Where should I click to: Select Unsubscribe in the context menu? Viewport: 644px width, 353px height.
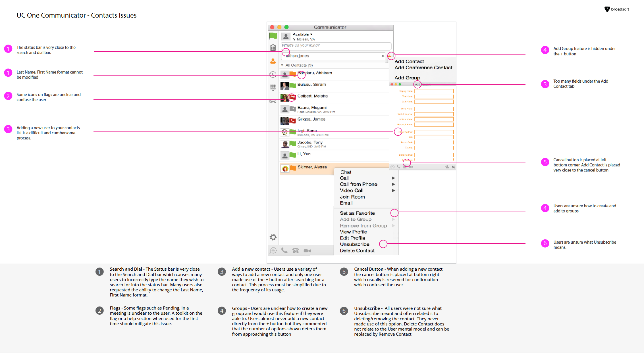(355, 245)
